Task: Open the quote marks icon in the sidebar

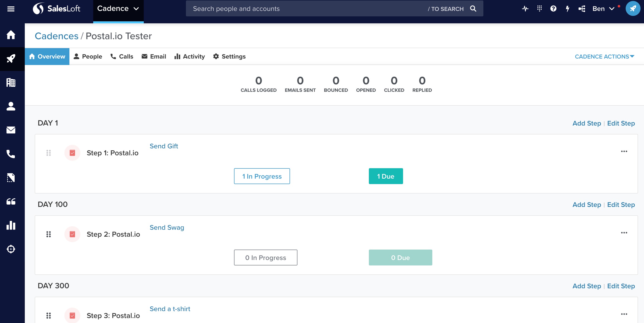Action: pos(11,201)
